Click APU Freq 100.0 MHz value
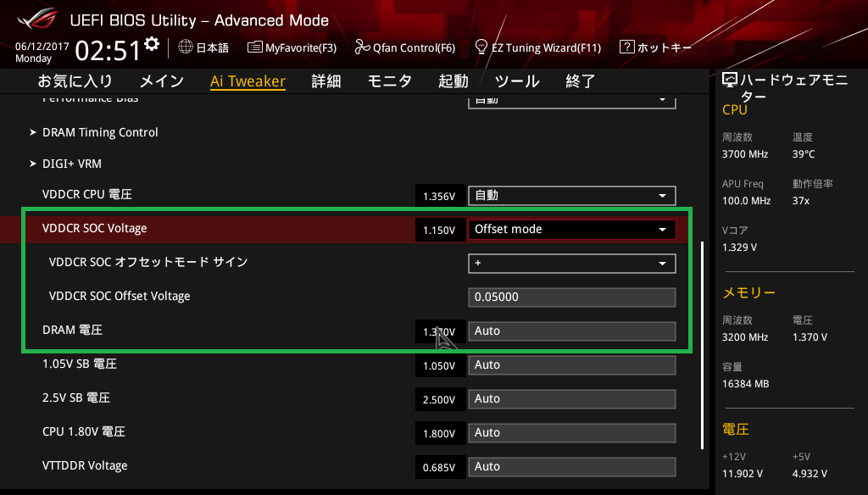The image size is (868, 495). tap(746, 201)
